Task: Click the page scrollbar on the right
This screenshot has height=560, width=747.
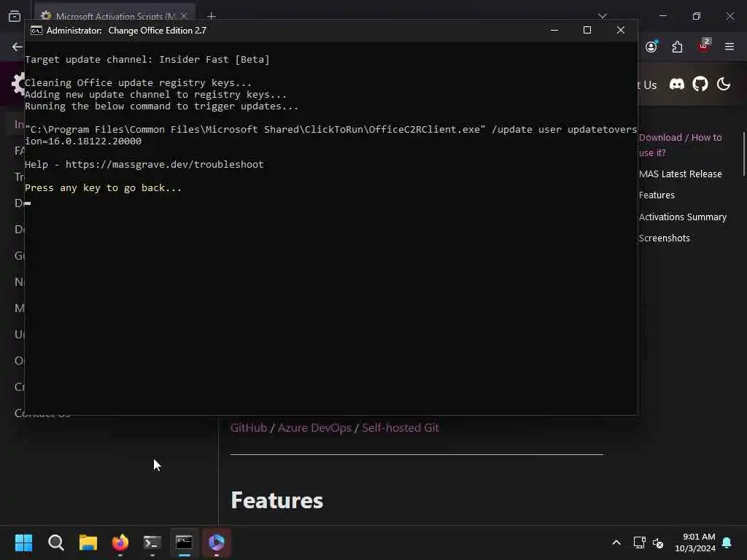Action: pos(743,154)
